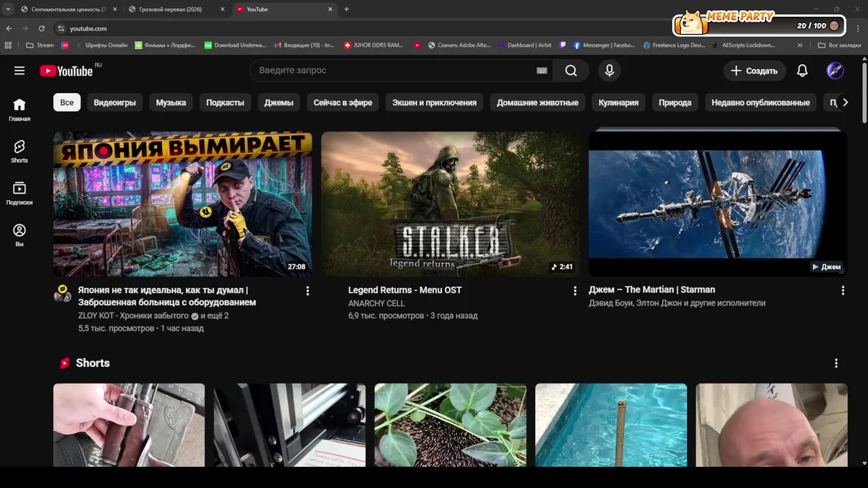
Task: Select the Экшен и приключения chip
Action: click(435, 102)
